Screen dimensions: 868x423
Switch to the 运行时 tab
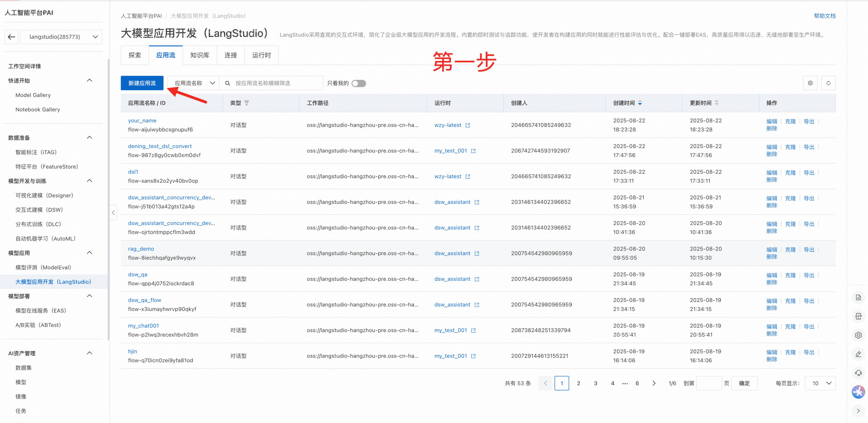[261, 55]
